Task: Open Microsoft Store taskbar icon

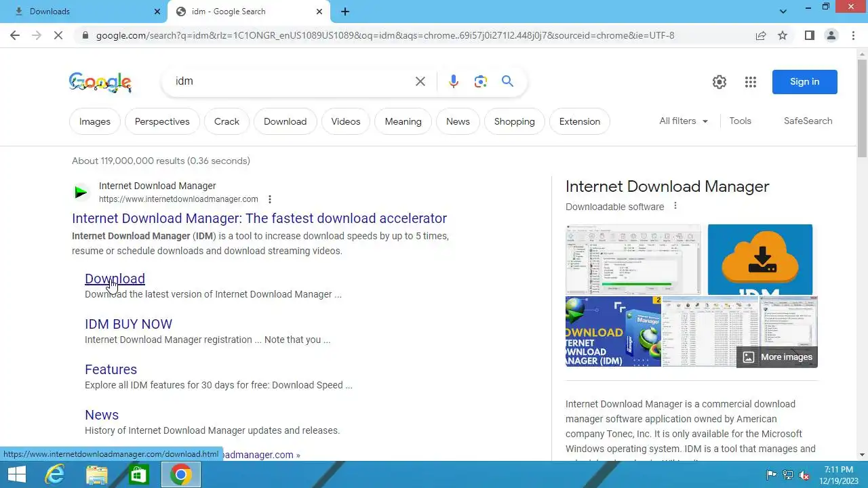Action: pos(138,474)
